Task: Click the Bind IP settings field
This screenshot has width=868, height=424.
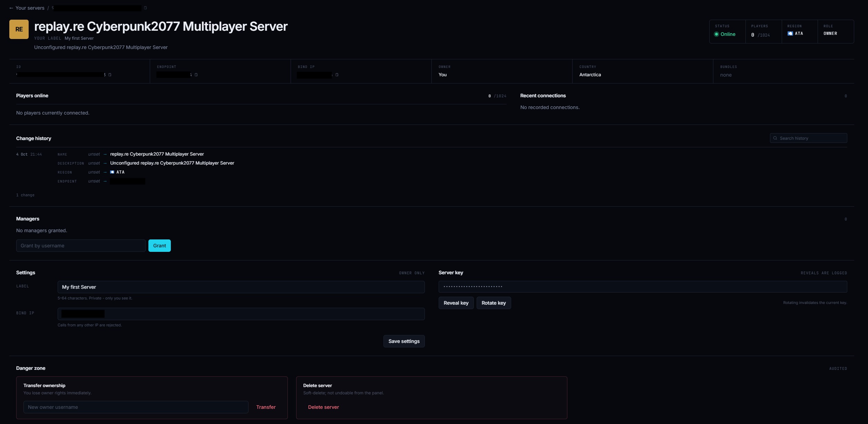Action: pos(241,314)
